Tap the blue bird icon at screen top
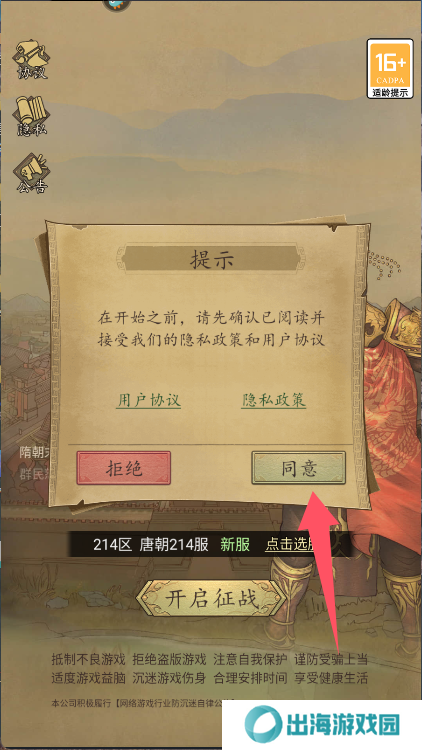The image size is (422, 750). click(x=116, y=5)
